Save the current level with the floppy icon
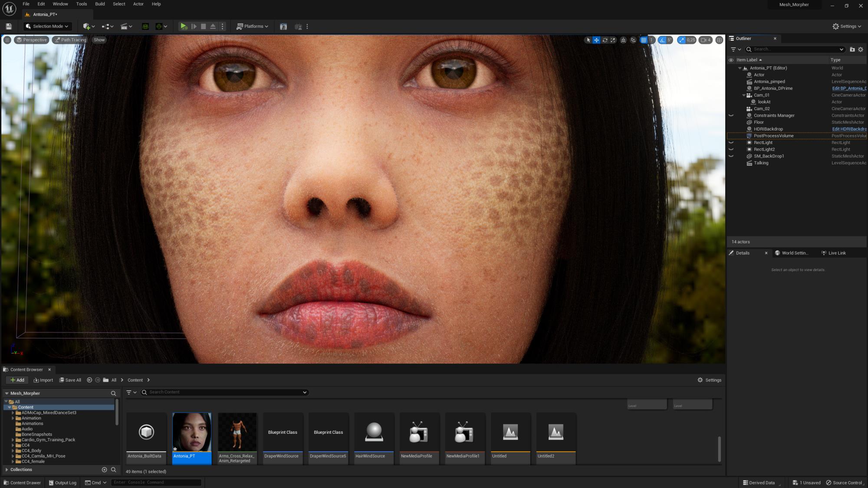This screenshot has width=868, height=488. [x=8, y=26]
